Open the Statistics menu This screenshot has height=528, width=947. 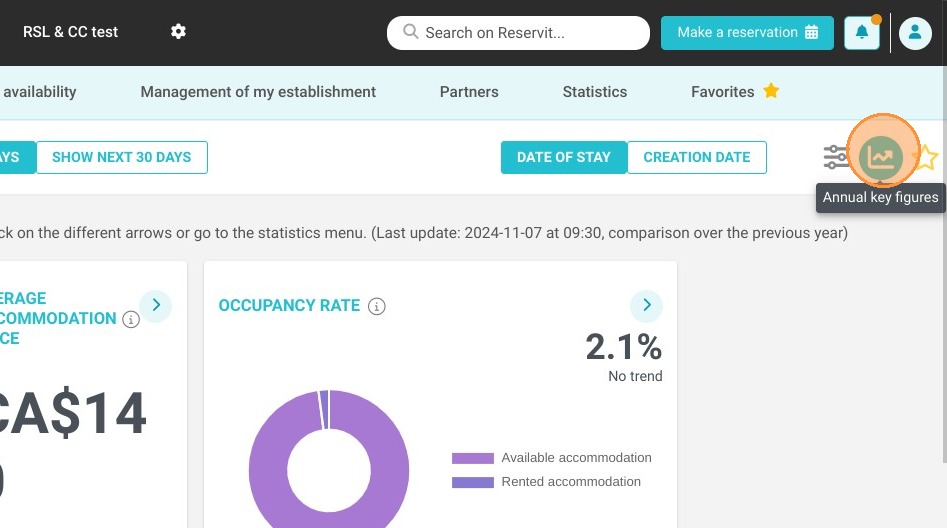click(x=595, y=92)
